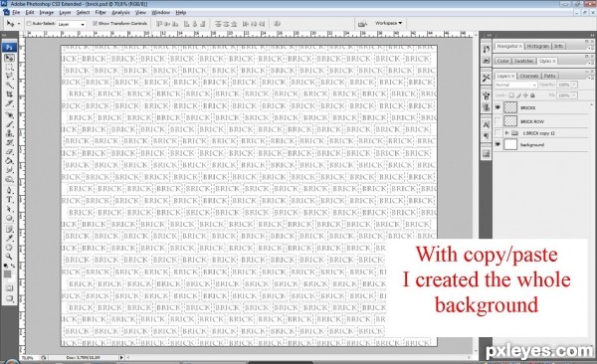597x364 pixels.
Task: Select the Brush tool
Action: pyautogui.click(x=9, y=124)
